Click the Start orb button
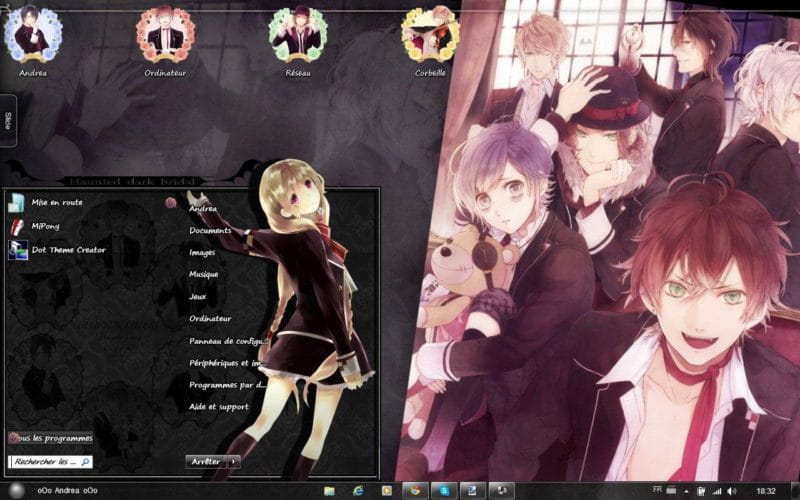Image resolution: width=800 pixels, height=500 pixels. (17, 490)
